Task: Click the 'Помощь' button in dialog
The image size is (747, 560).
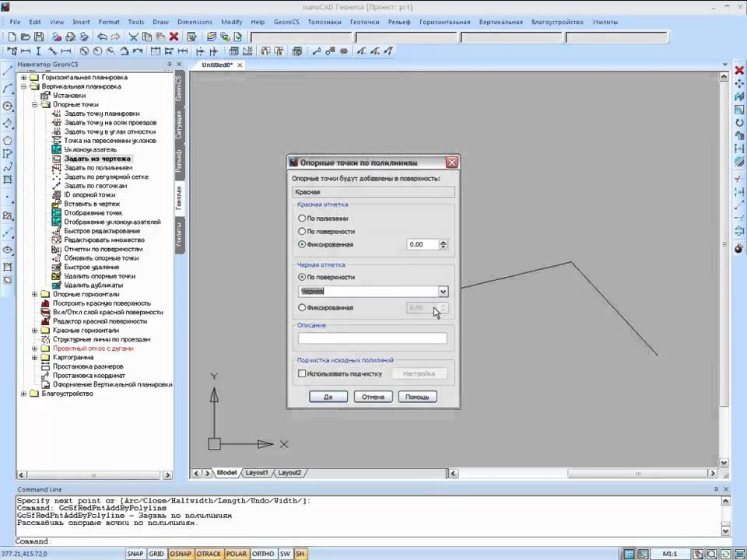Action: (417, 397)
